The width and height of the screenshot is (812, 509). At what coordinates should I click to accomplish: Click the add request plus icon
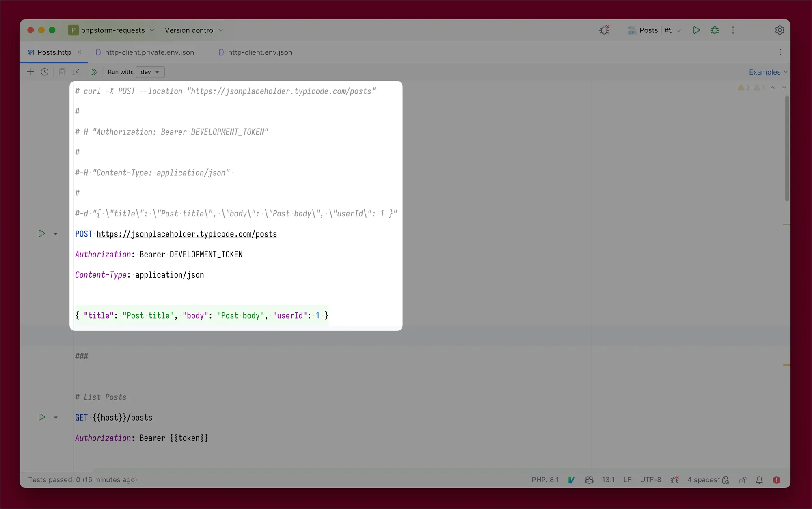pos(30,72)
